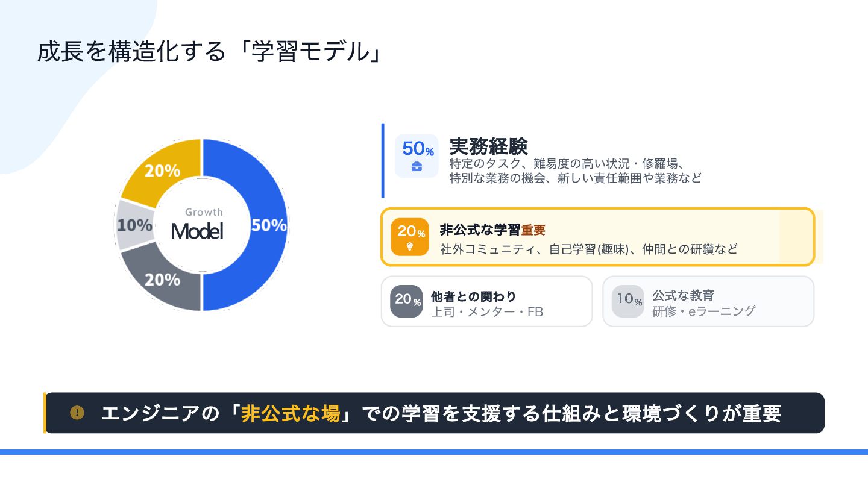
Task: Click the orange 20% badge
Action: point(410,237)
